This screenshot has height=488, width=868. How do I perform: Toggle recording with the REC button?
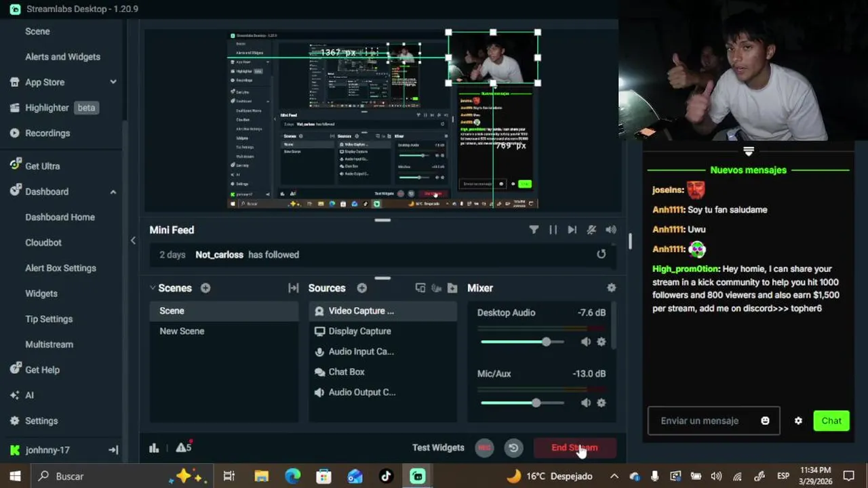[x=484, y=447]
